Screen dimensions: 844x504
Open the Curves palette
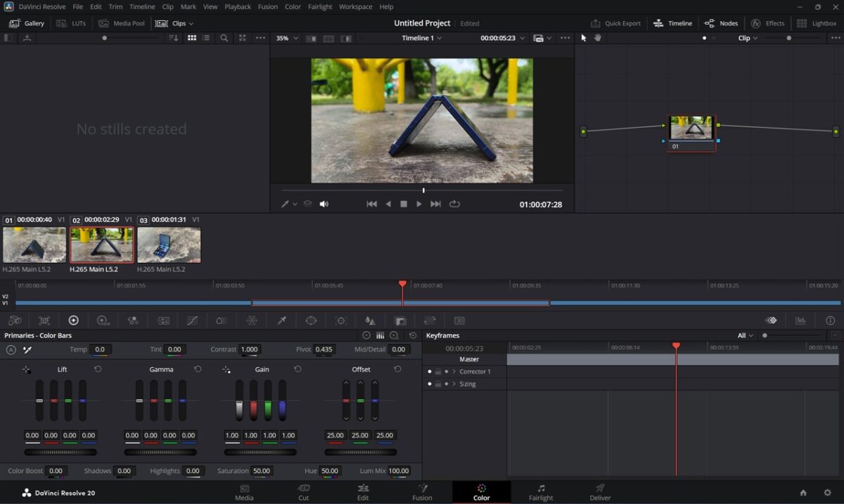[x=192, y=321]
